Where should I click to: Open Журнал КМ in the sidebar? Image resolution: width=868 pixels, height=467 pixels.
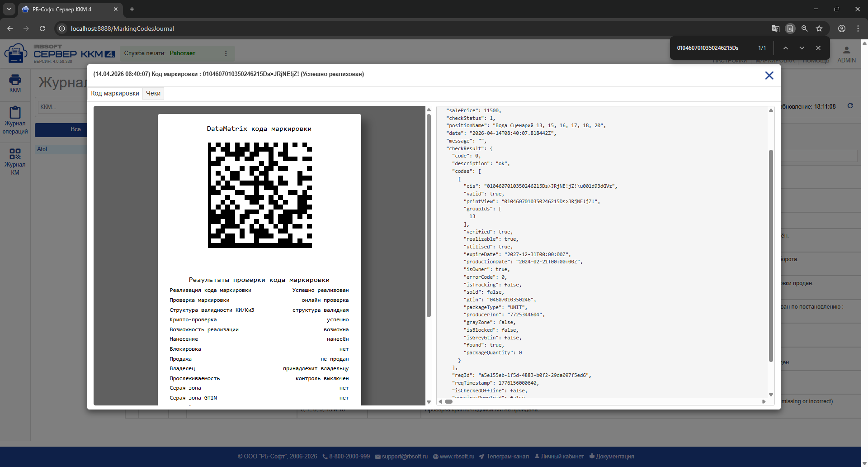tap(15, 162)
